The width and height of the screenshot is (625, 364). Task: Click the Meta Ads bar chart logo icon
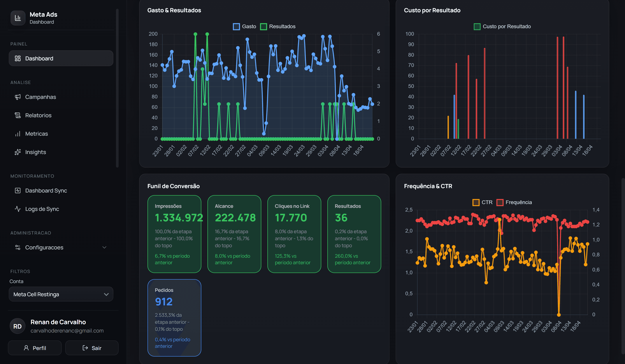click(x=18, y=18)
